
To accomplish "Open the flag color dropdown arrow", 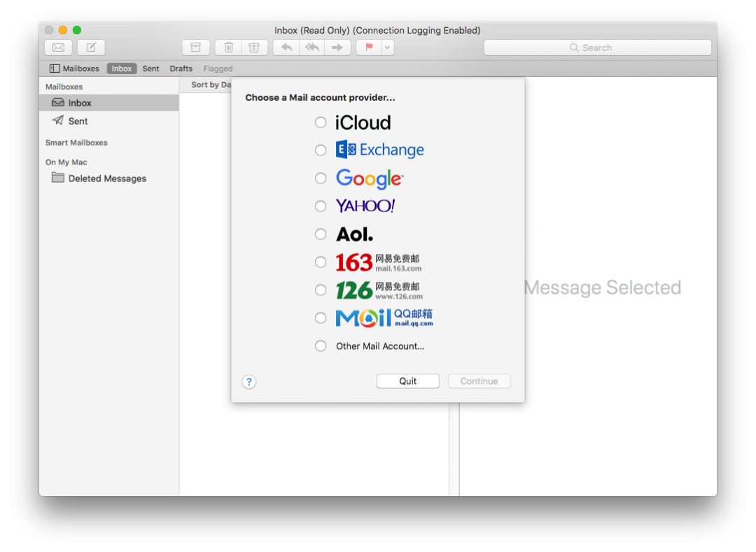I will click(x=388, y=48).
